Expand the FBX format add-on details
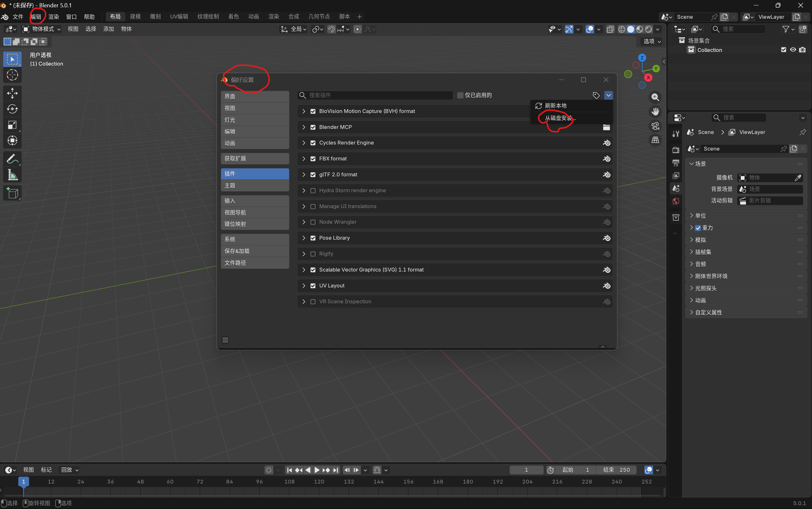Image resolution: width=812 pixels, height=509 pixels. pyautogui.click(x=304, y=159)
